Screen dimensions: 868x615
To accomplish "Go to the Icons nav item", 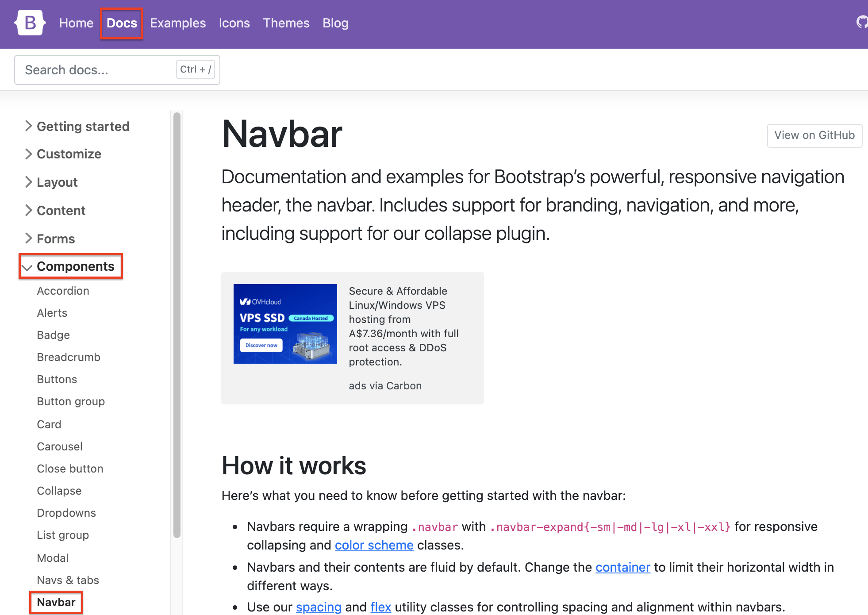I will tap(234, 23).
